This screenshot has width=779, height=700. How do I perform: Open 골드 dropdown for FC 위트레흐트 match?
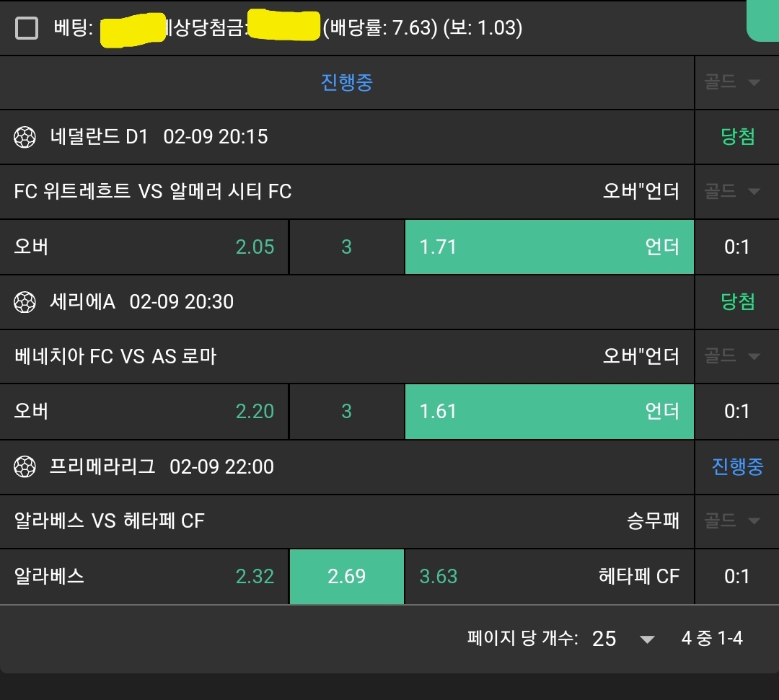(732, 192)
